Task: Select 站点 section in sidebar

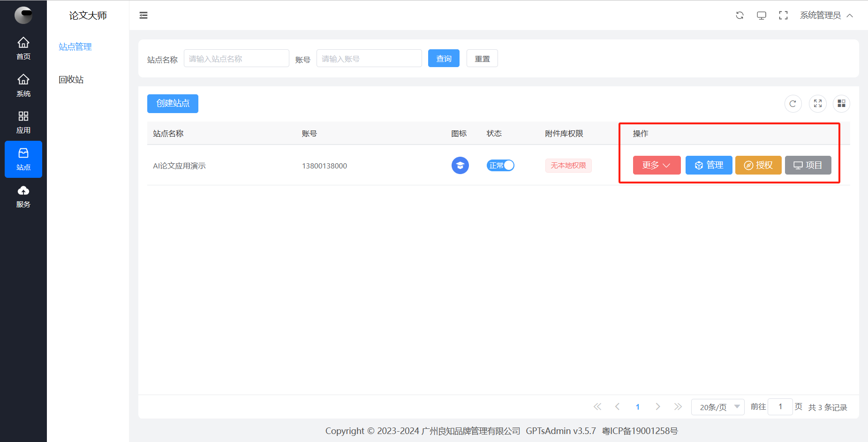Action: [23, 160]
